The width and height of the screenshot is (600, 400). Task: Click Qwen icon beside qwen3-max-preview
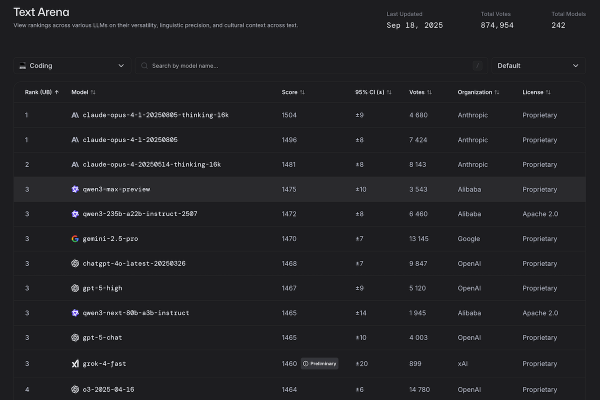pyautogui.click(x=75, y=189)
